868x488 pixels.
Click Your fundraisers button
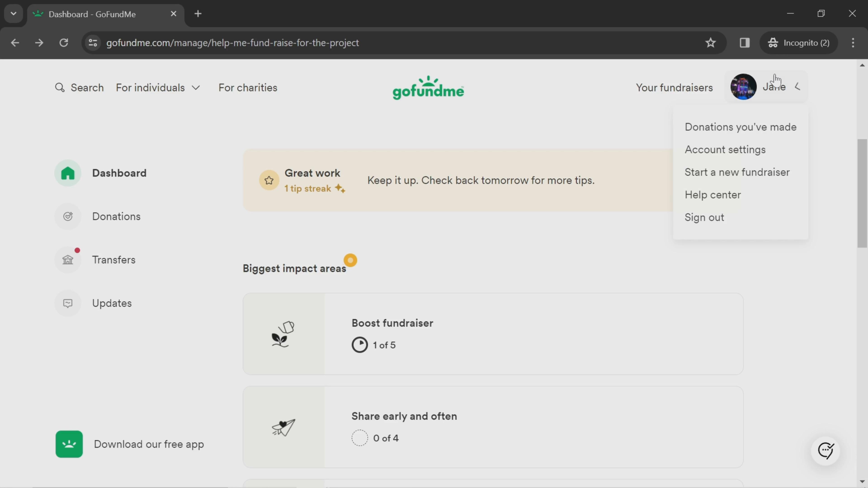[674, 88]
